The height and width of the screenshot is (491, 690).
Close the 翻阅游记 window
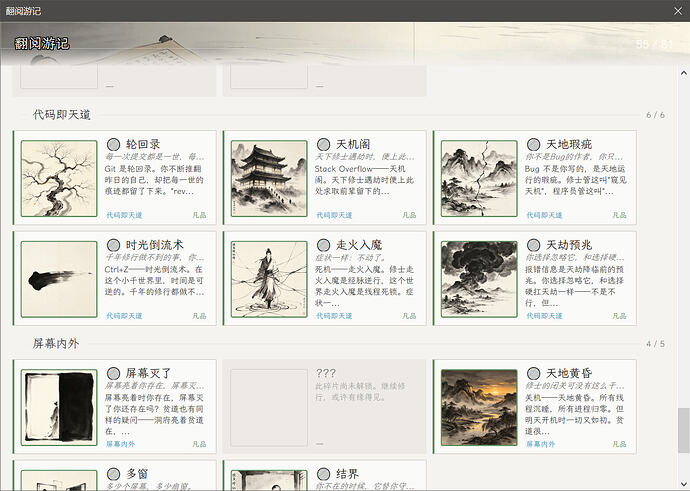(x=678, y=11)
